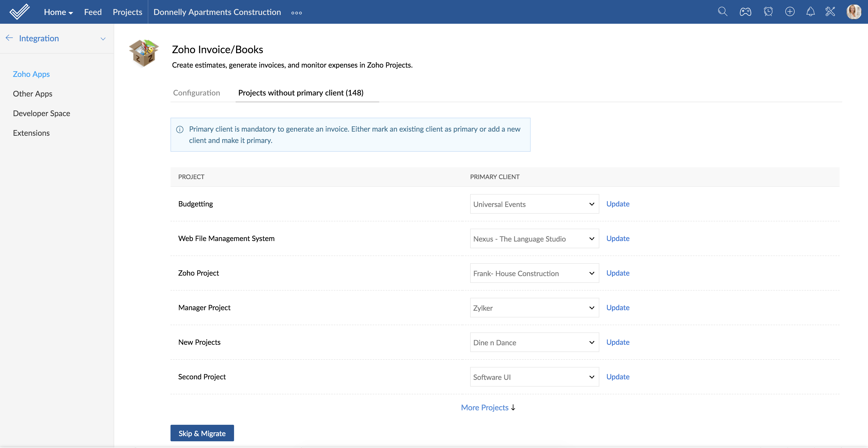Switch to the Configuration tab
The image size is (868, 448).
point(196,93)
